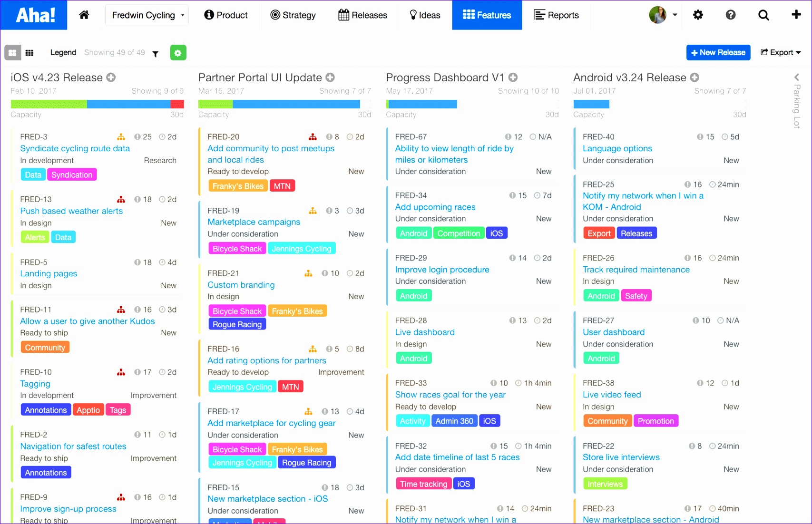Add feature to iOS v4.23 Release plus icon
Screen dimensions: 812x524
(x=111, y=78)
